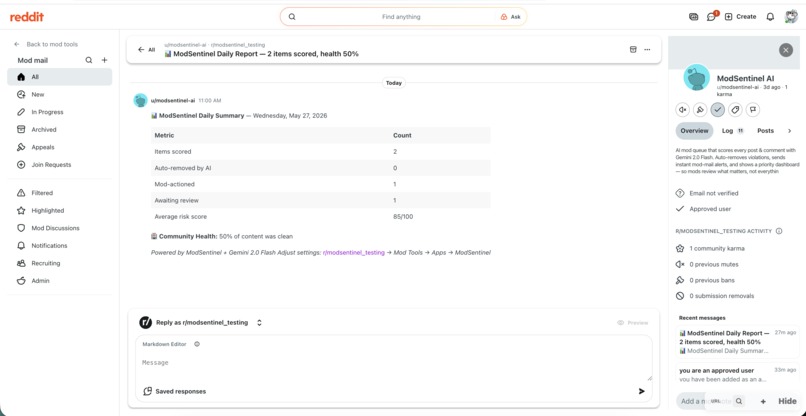Click the activity info icon

click(x=779, y=231)
